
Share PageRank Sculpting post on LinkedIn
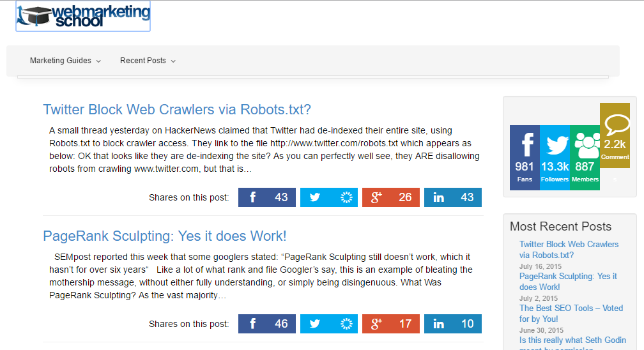[453, 324]
